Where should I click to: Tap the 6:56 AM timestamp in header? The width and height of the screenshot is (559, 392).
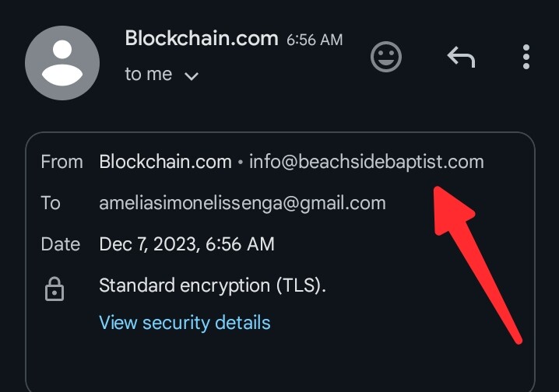315,40
